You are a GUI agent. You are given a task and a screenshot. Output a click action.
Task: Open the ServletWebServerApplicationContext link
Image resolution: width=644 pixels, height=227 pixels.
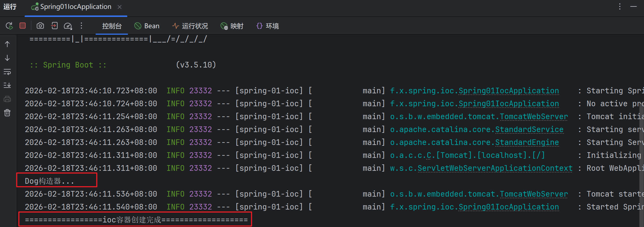(495, 168)
